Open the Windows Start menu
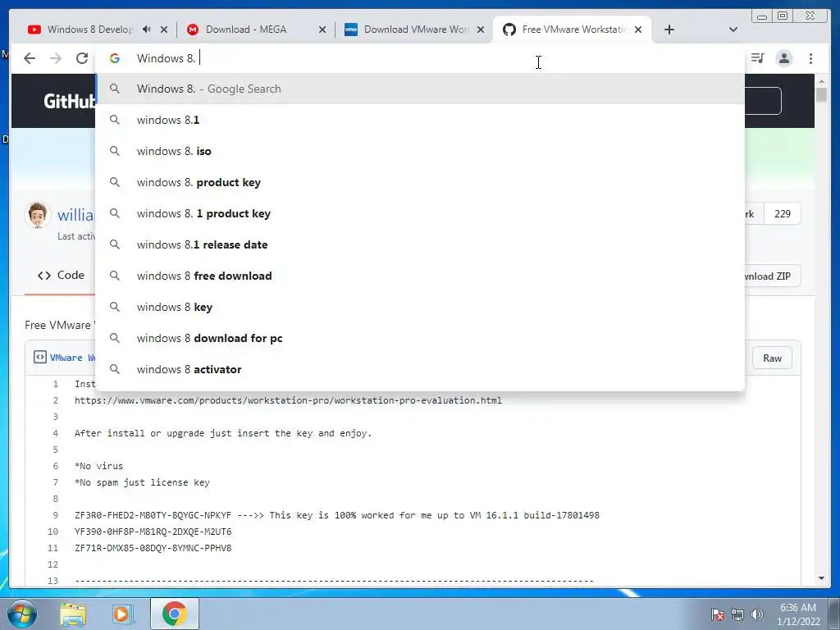The image size is (840, 630). [21, 614]
